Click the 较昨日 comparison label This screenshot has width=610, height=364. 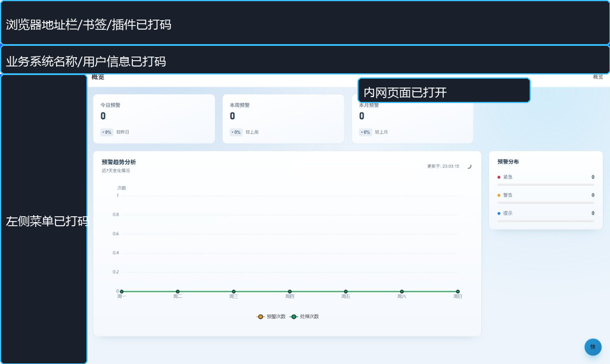click(x=123, y=132)
